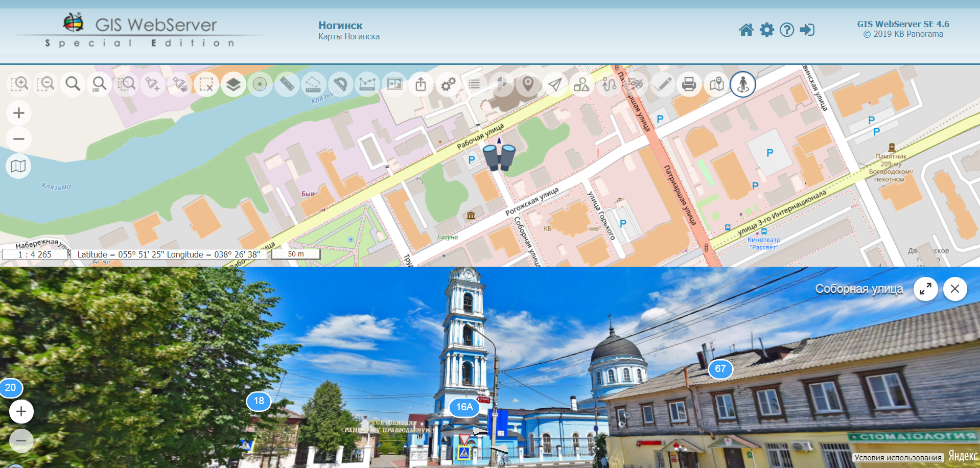This screenshot has width=980, height=468.
Task: Open the palette styling tool
Action: pos(635,84)
